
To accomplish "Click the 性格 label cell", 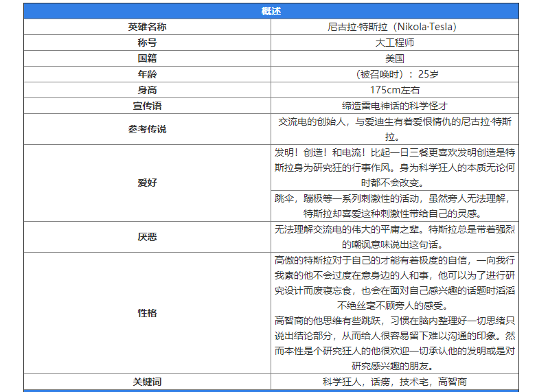I will coord(147,312).
